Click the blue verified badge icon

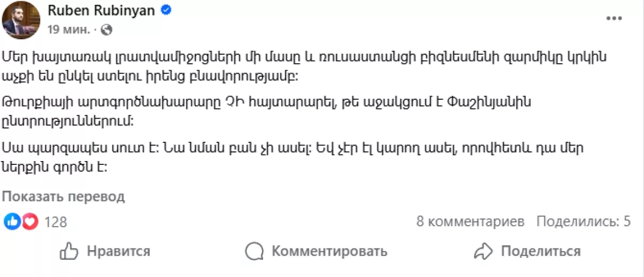pyautogui.click(x=167, y=10)
